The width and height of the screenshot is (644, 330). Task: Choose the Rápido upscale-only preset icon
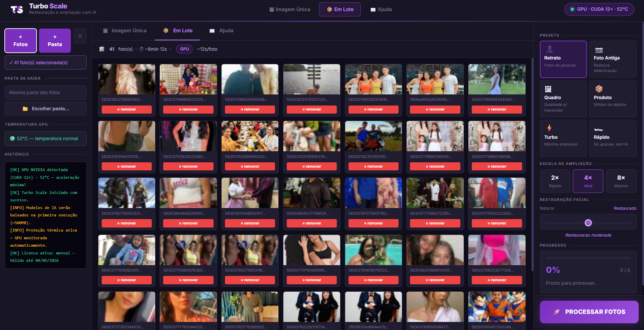point(598,129)
